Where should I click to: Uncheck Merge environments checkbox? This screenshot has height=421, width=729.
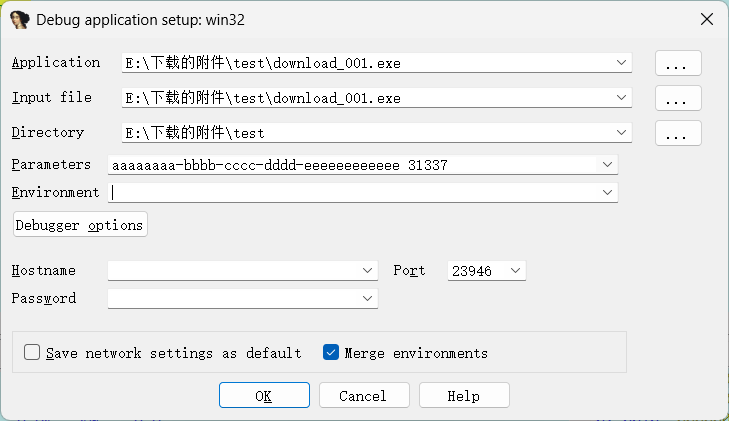331,352
